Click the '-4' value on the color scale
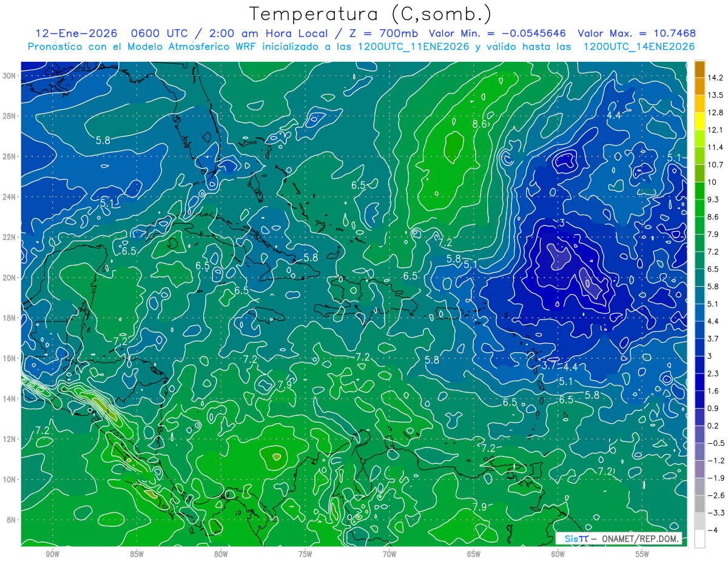Viewport: 728px width, 562px height. tap(713, 530)
